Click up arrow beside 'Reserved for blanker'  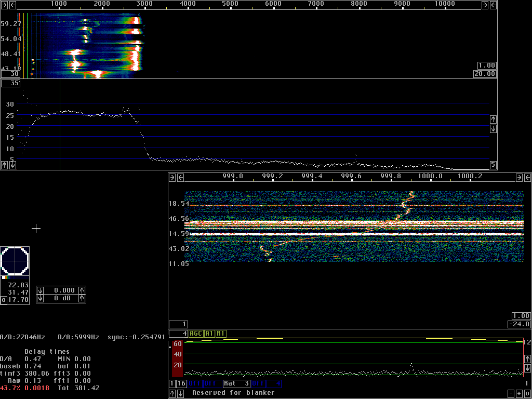pyautogui.click(x=172, y=394)
